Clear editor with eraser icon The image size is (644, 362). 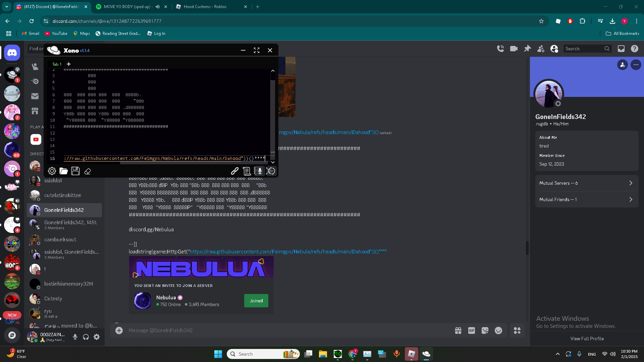tap(88, 171)
